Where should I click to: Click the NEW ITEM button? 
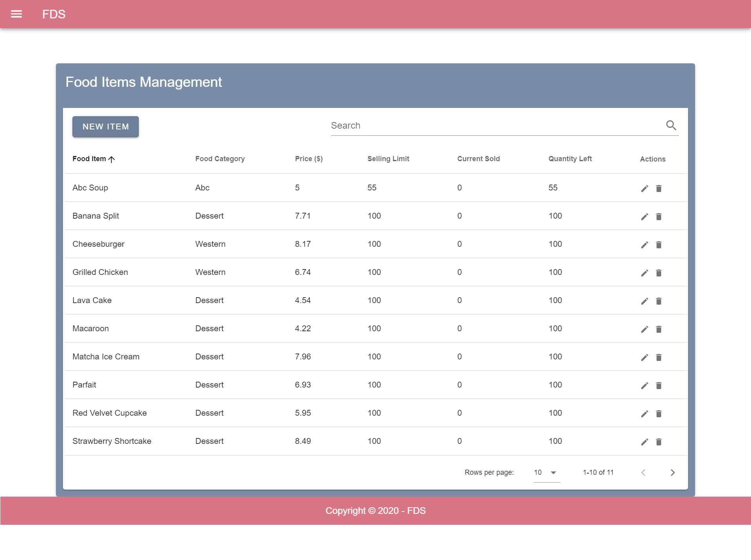(x=106, y=127)
